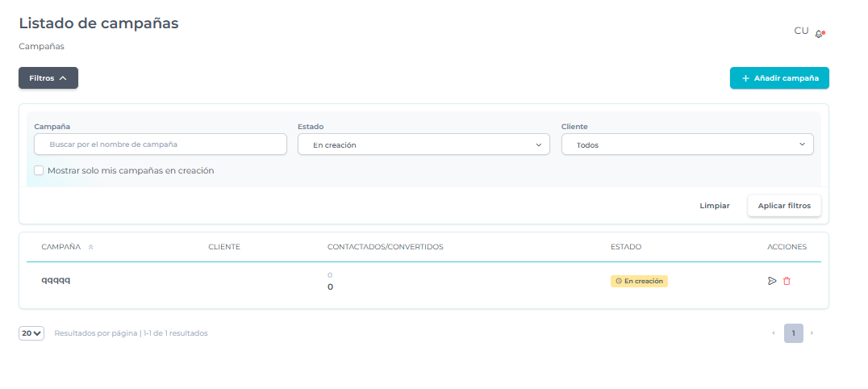This screenshot has width=868, height=389.
Task: Click the notification bell icon
Action: 820,33
